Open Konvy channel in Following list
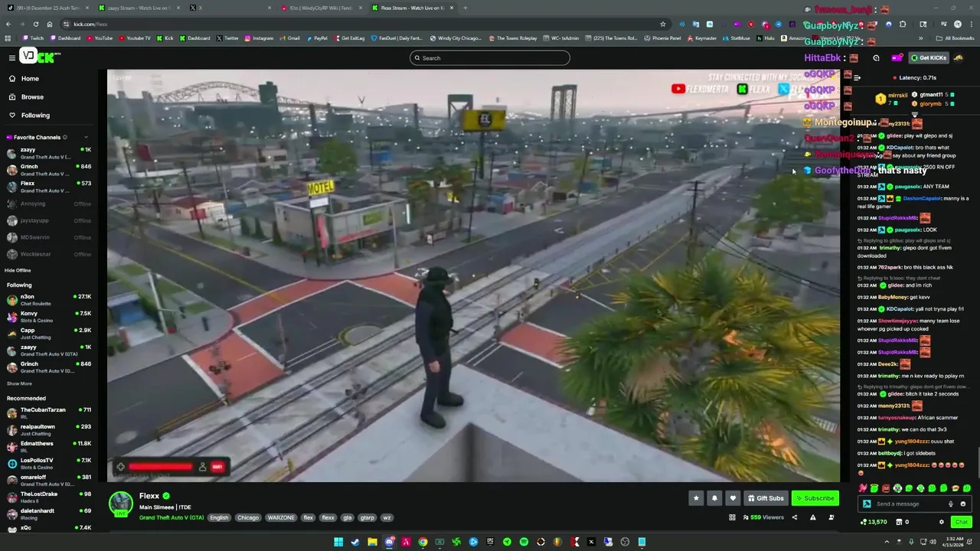 click(48, 317)
